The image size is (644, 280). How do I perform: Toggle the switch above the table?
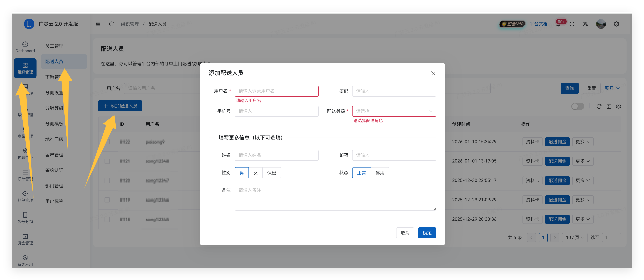click(x=577, y=106)
